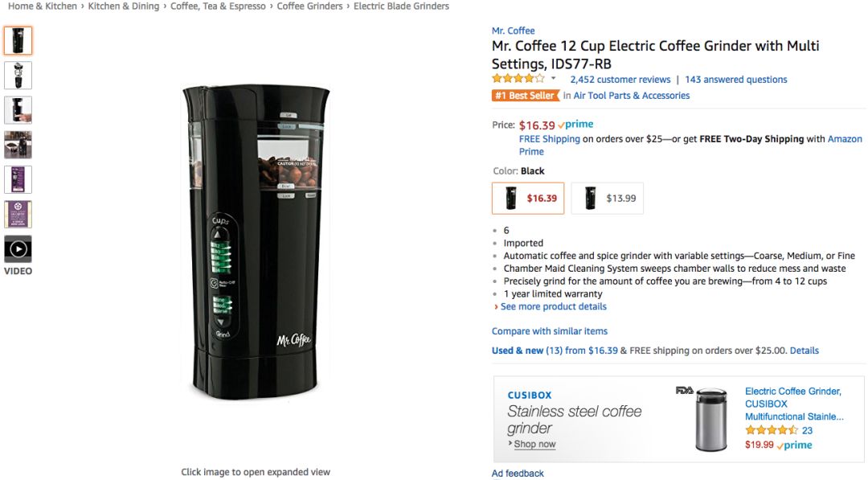Open the CUSIBOX stainless grinder ad image

[x=710, y=419]
